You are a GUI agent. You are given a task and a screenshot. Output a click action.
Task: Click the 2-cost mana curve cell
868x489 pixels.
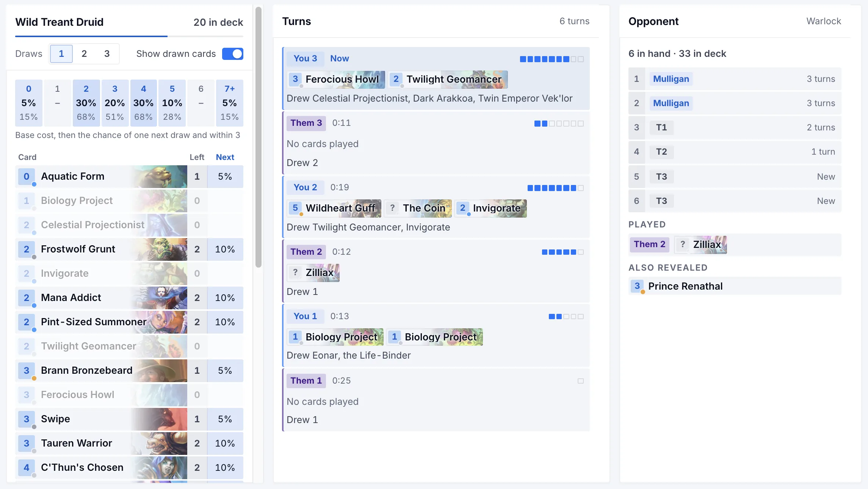point(86,103)
